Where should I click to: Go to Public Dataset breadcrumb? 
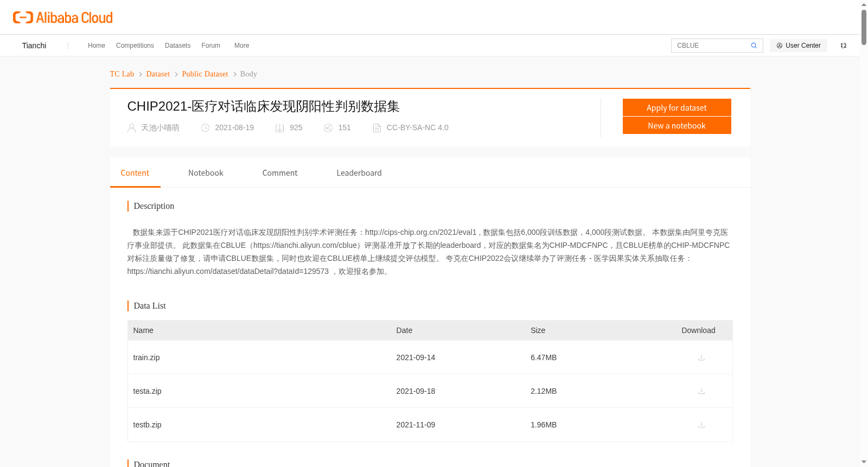click(205, 74)
